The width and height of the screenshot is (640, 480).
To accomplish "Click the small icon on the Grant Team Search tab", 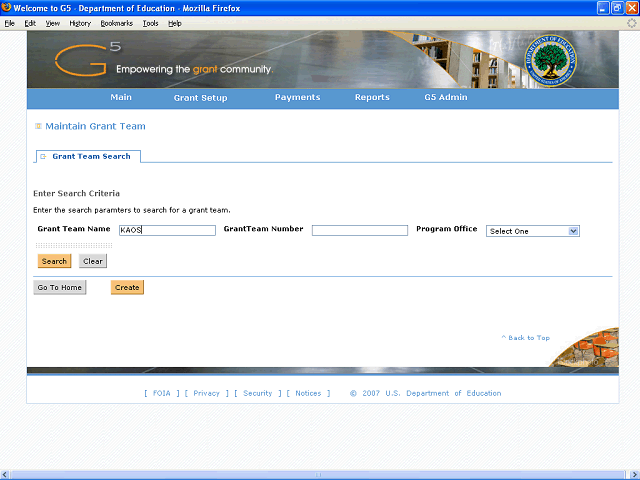I will pos(43,156).
